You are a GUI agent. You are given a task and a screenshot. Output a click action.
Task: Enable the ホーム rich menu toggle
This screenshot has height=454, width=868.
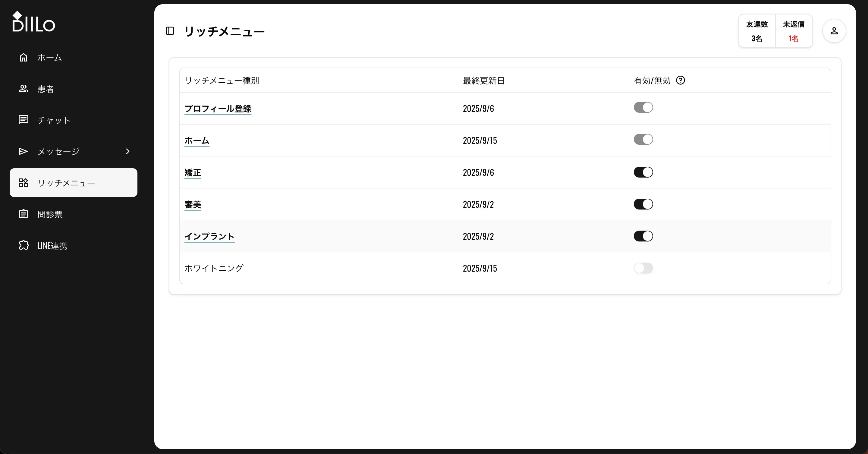click(643, 139)
